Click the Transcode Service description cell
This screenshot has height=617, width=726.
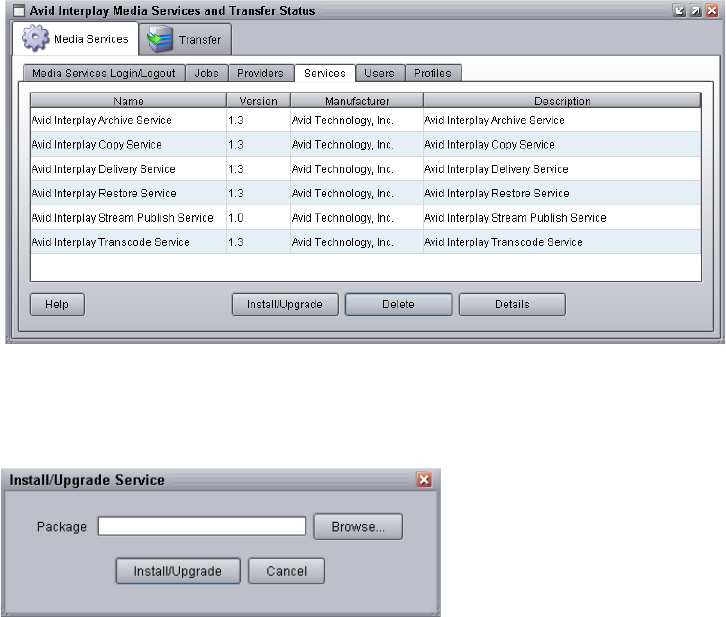point(562,242)
